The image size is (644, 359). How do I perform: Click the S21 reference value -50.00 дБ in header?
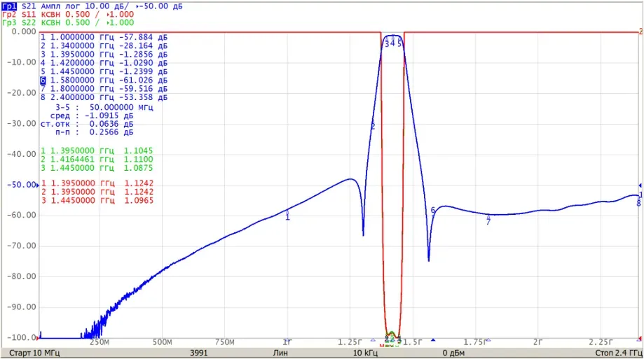(161, 6)
